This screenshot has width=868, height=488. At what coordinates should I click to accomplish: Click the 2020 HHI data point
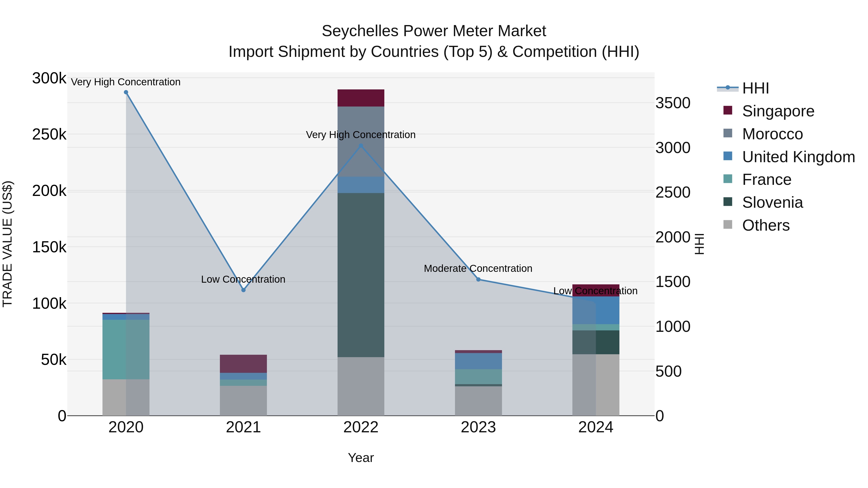(126, 92)
